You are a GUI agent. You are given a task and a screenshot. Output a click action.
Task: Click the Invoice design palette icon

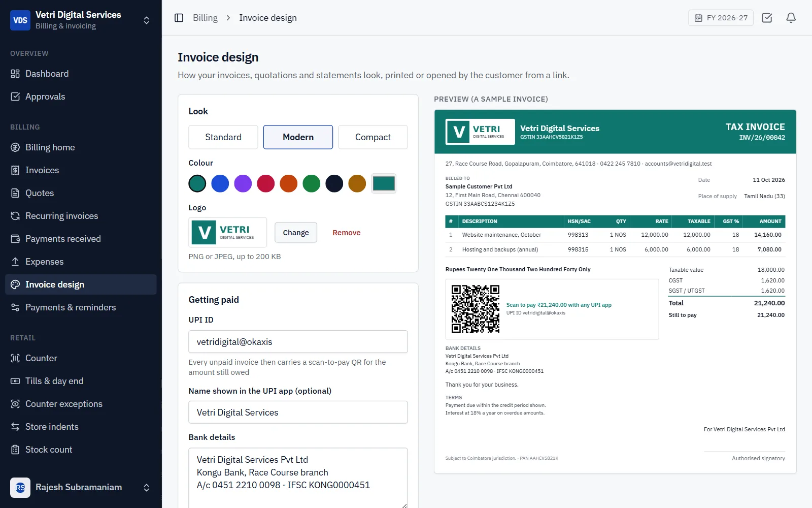(15, 284)
